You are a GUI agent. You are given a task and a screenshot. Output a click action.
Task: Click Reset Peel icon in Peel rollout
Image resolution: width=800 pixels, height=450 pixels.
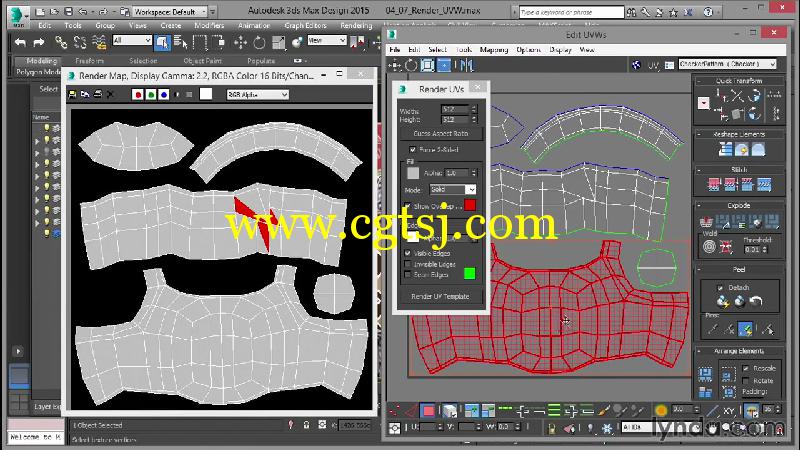tap(756, 302)
